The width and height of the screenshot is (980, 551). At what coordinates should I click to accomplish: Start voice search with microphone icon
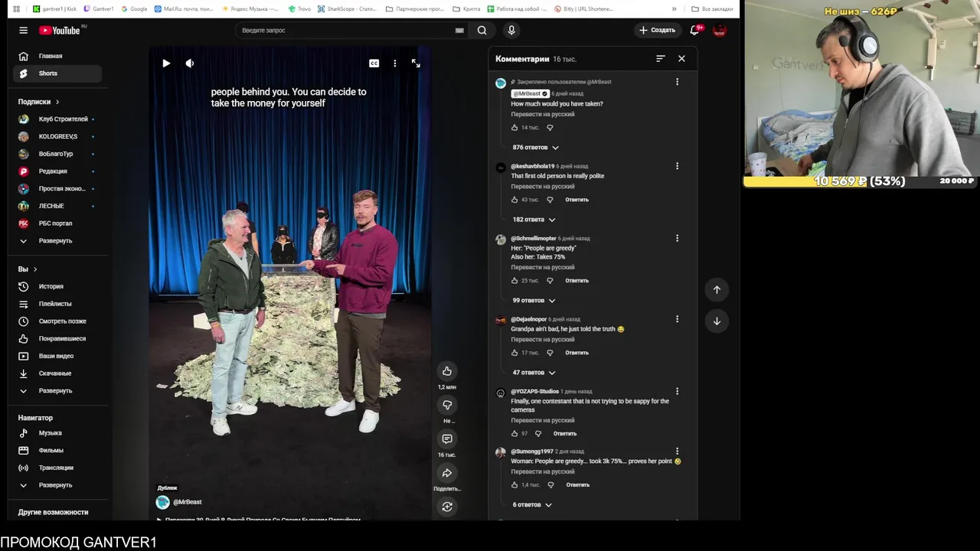(x=511, y=31)
